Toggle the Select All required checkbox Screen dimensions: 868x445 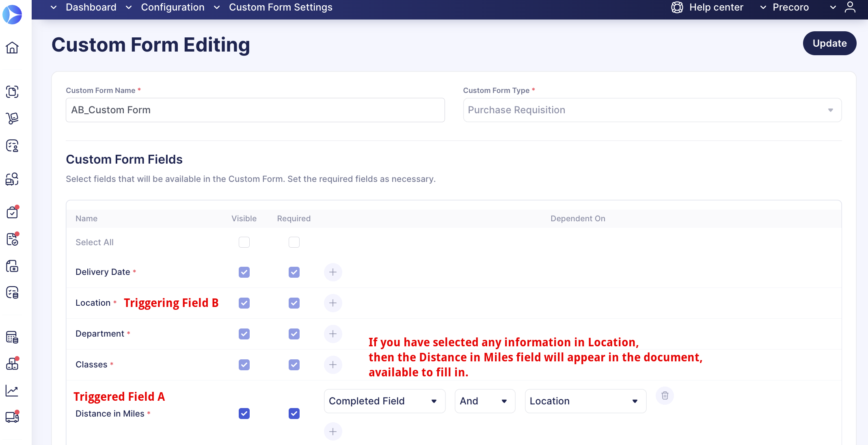[294, 242]
